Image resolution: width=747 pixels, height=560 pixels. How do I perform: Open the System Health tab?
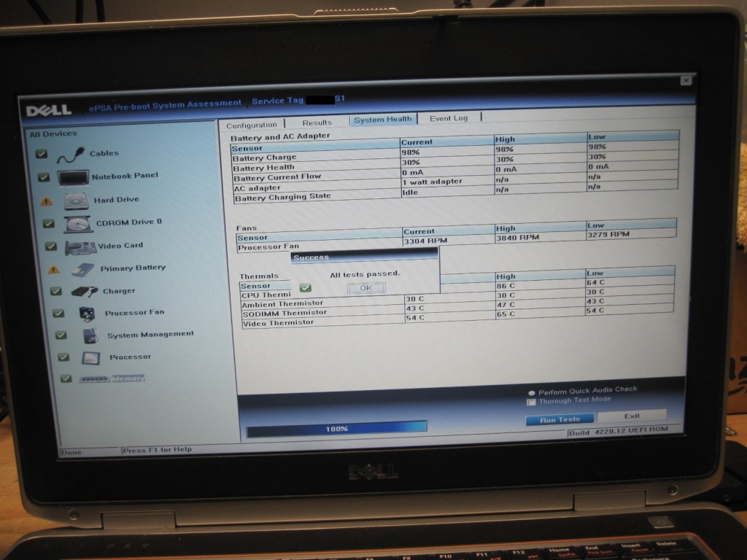383,119
